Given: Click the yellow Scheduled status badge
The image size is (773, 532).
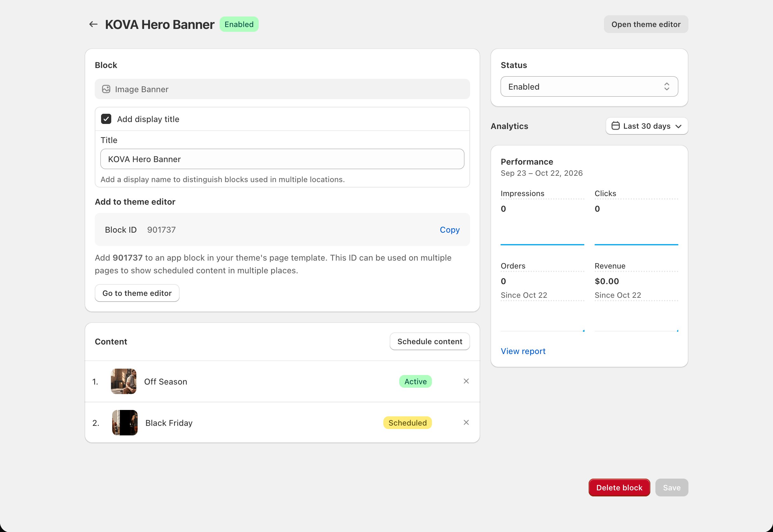Looking at the screenshot, I should coord(407,423).
